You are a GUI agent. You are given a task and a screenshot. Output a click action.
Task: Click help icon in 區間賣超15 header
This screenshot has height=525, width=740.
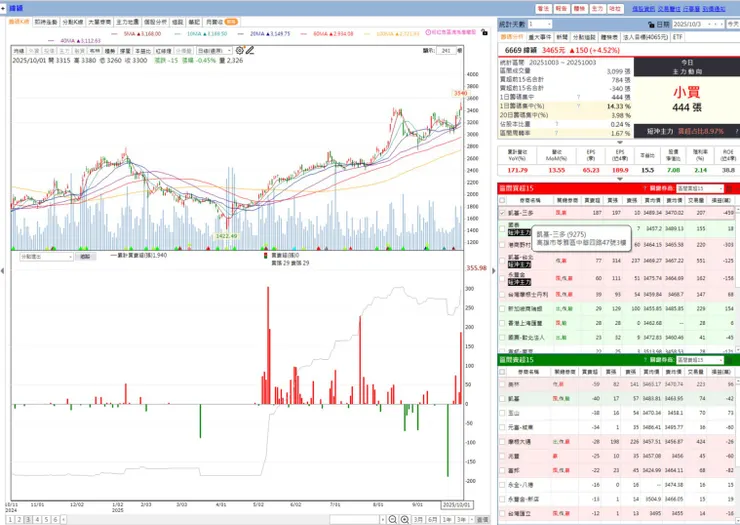tap(644, 360)
